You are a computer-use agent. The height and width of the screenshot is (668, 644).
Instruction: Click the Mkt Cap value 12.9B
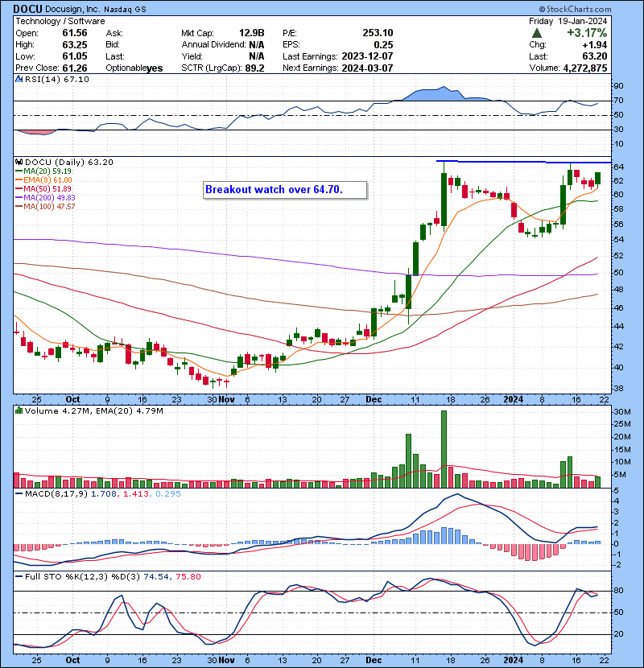pyautogui.click(x=251, y=33)
